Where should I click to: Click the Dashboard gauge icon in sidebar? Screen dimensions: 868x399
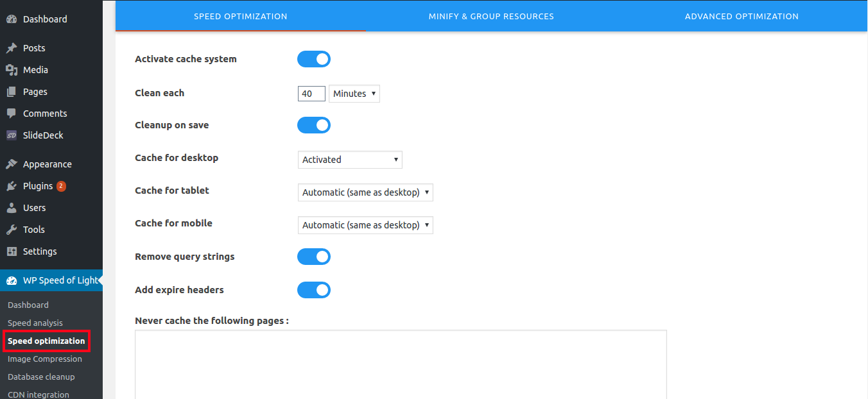click(12, 19)
